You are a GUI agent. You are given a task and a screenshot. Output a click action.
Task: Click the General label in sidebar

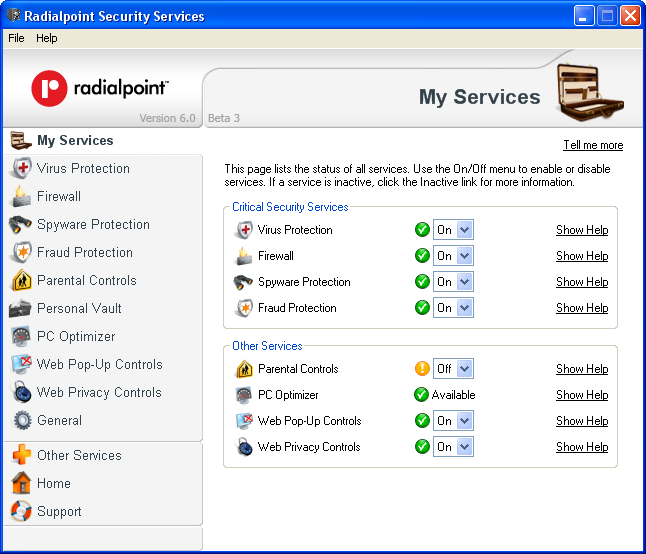coord(59,421)
